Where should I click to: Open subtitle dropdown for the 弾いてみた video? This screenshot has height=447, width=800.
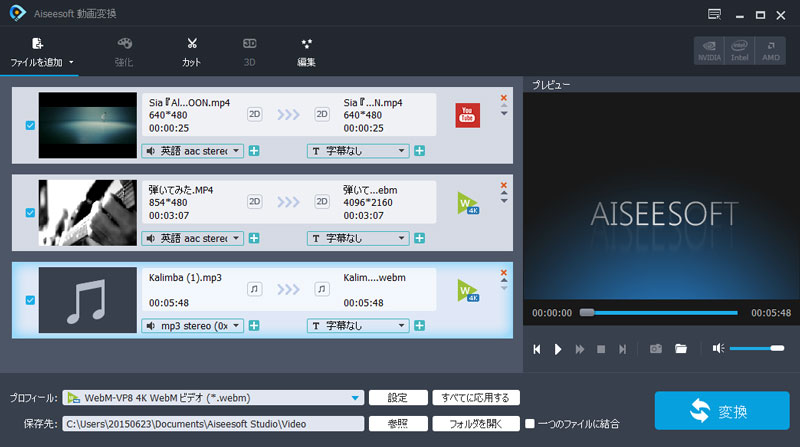tap(358, 238)
